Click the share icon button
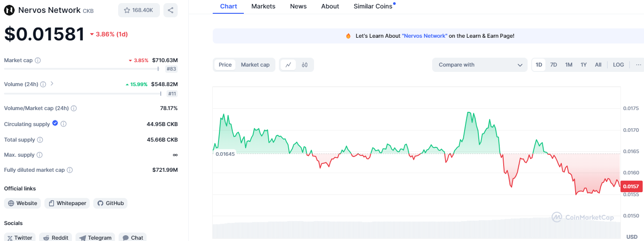This screenshot has height=241, width=644. (x=171, y=10)
